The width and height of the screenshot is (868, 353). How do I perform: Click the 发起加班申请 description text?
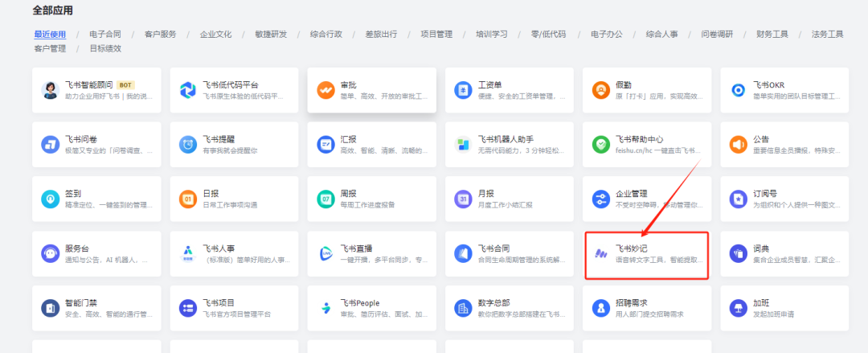772,314
